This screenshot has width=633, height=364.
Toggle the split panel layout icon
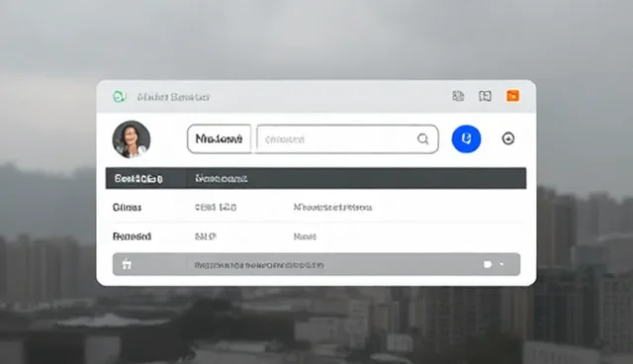point(485,96)
